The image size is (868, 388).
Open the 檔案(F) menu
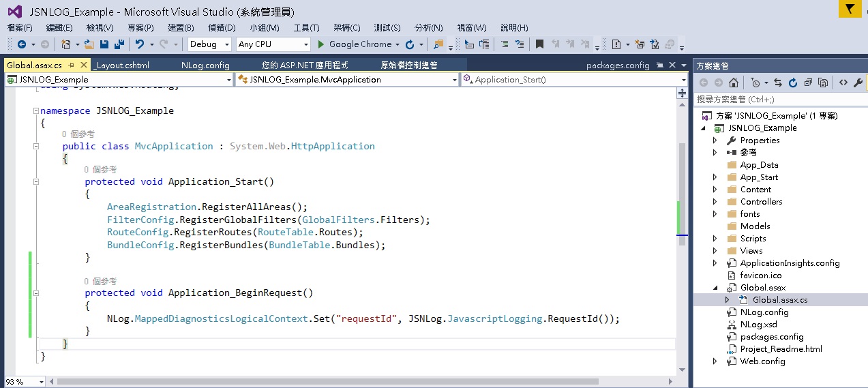tap(20, 28)
